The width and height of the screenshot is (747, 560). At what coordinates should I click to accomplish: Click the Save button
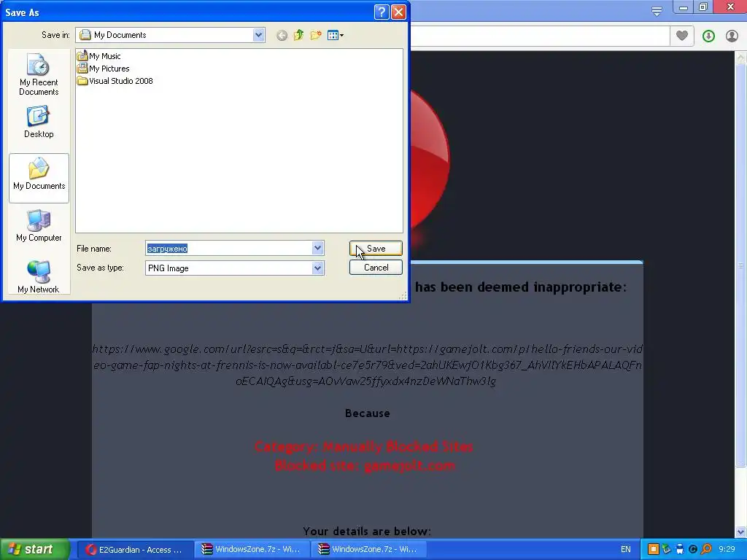(x=376, y=249)
